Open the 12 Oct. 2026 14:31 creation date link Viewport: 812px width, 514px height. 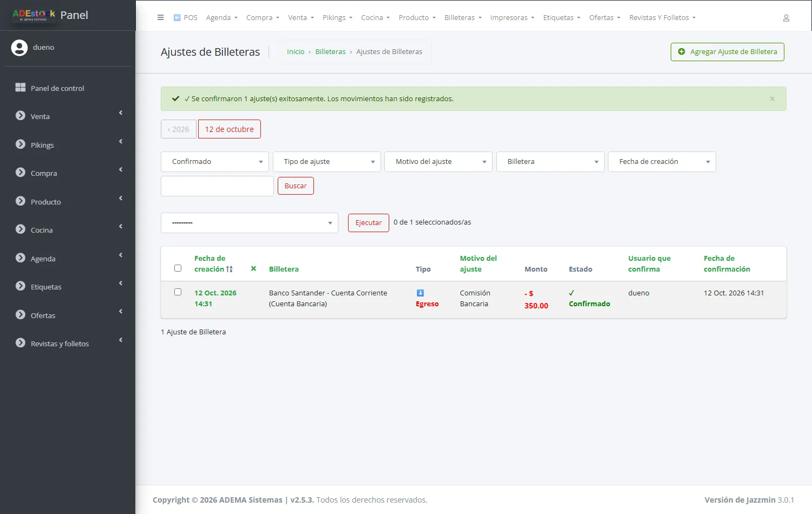tap(215, 298)
